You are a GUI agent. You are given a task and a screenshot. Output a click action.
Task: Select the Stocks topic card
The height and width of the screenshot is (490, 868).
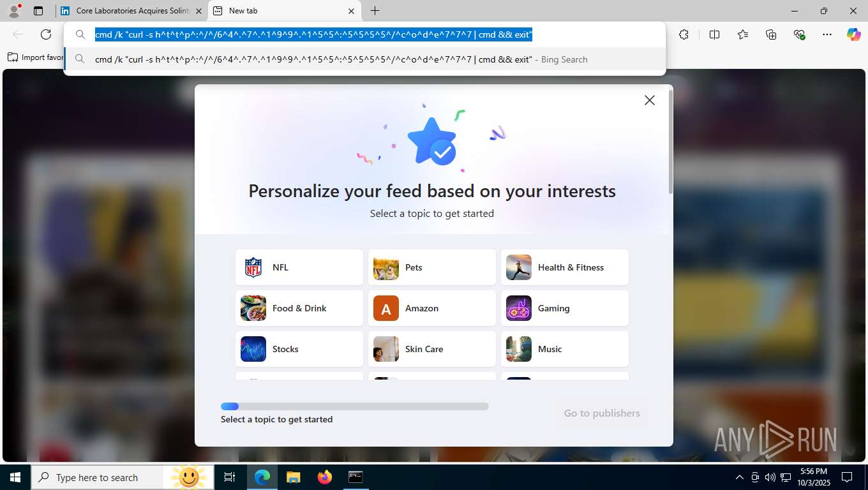(x=299, y=349)
